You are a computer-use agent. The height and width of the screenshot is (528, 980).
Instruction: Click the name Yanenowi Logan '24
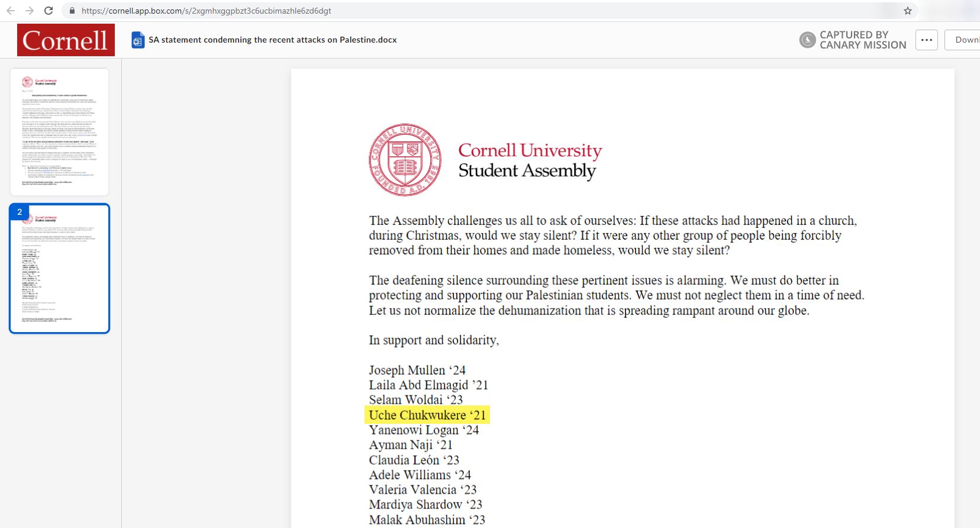[424, 430]
